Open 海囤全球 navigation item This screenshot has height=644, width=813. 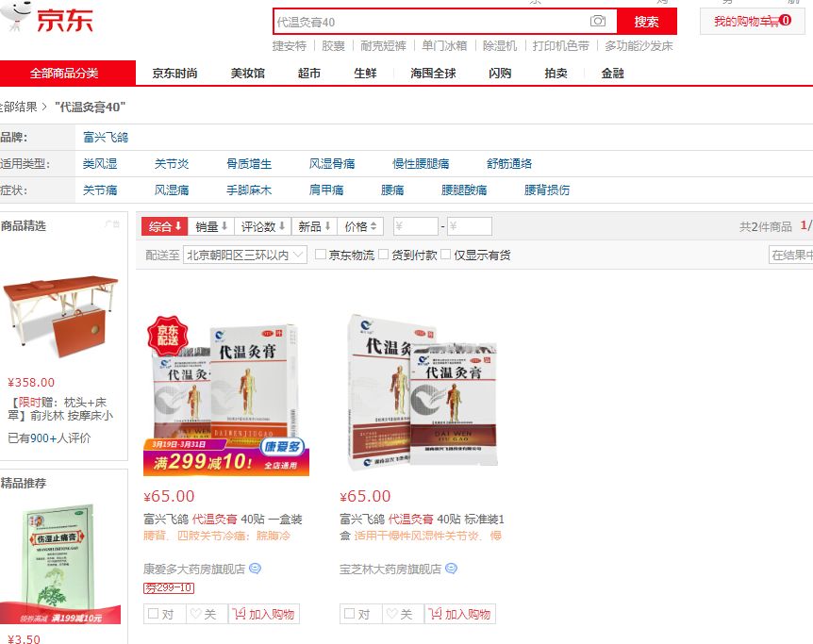(x=433, y=74)
